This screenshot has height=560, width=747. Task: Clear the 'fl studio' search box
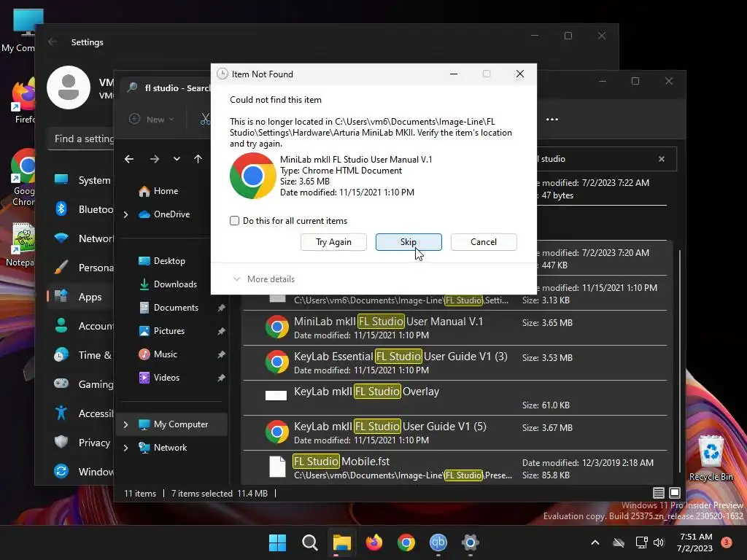[x=661, y=159]
